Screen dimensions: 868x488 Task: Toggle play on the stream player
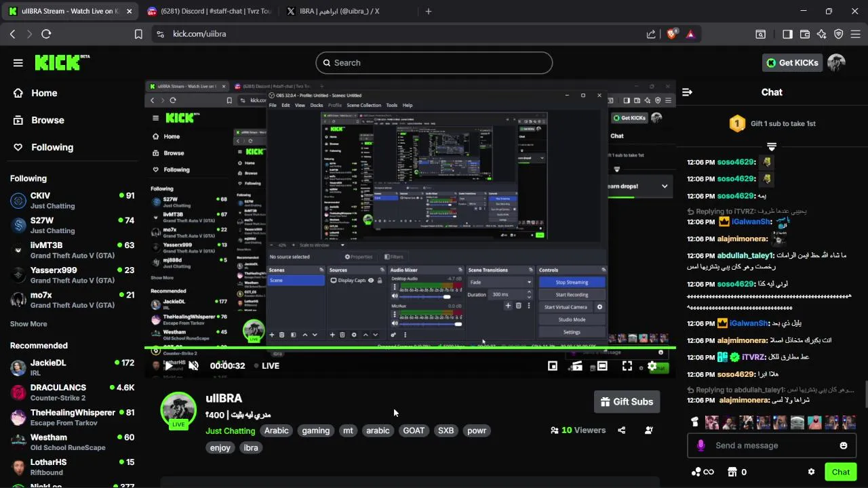[168, 366]
